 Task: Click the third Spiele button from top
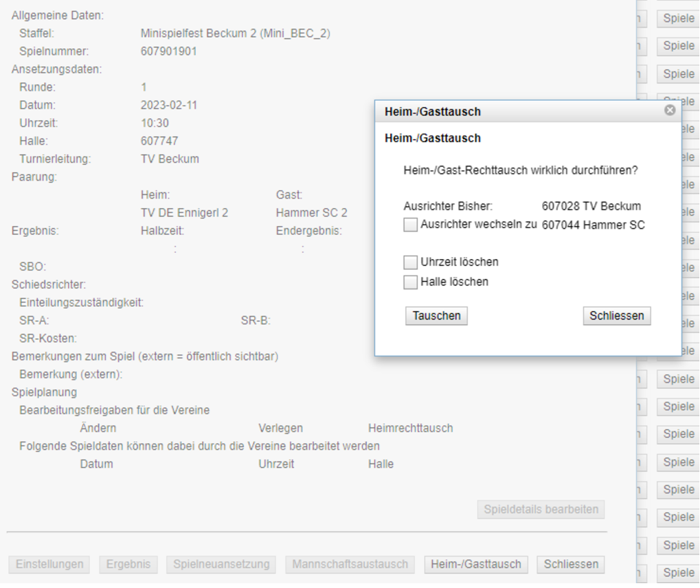tap(678, 74)
